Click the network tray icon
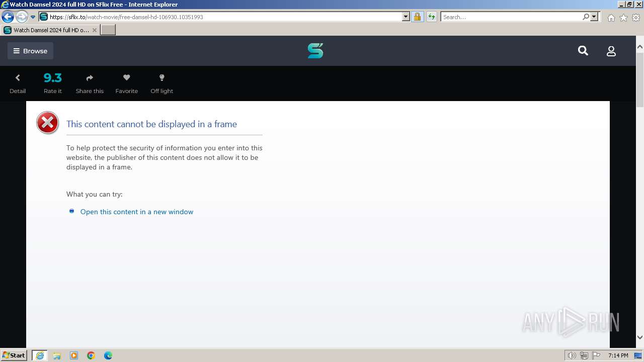 point(584,355)
